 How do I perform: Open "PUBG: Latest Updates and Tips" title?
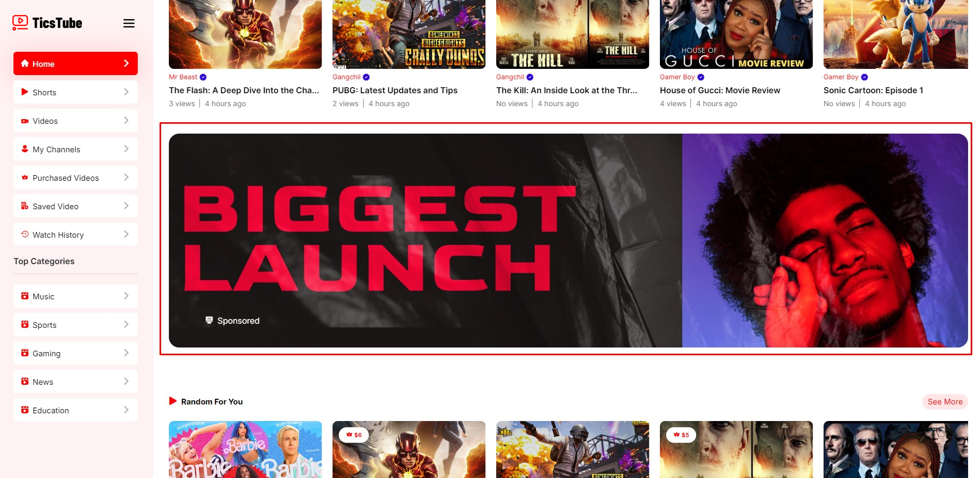click(395, 90)
